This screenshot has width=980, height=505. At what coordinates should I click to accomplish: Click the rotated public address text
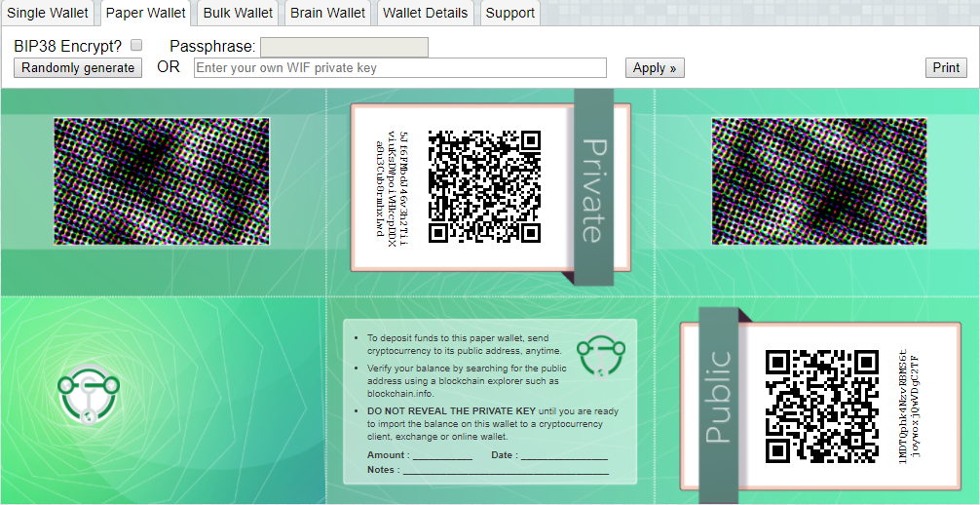[910, 407]
